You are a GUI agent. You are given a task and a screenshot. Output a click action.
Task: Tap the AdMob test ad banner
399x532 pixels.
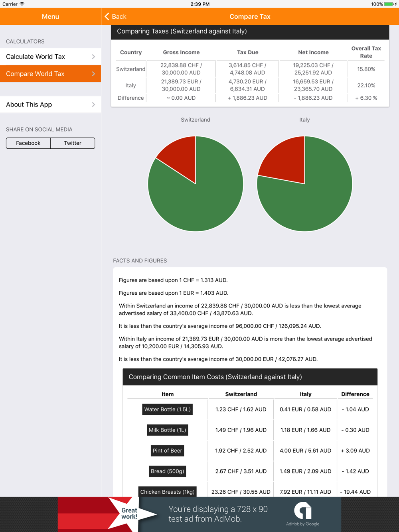(199, 514)
